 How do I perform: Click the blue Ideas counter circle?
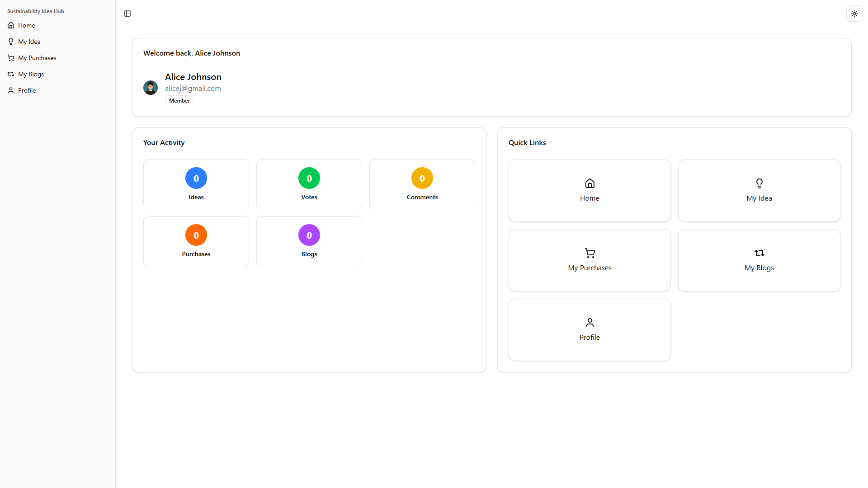click(x=196, y=178)
